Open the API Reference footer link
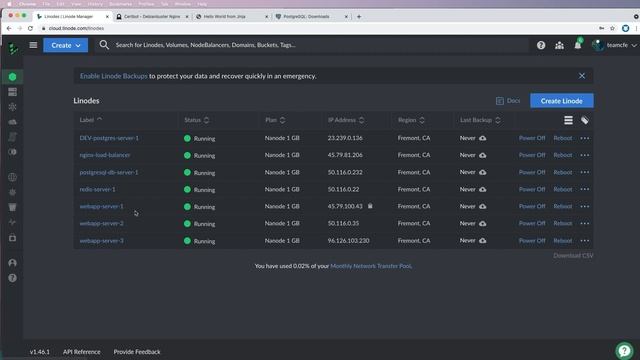Viewport: 640px width, 360px height. [82, 352]
